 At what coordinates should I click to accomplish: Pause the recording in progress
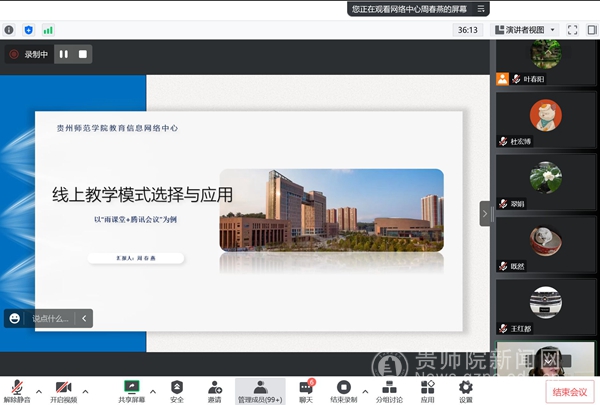64,54
